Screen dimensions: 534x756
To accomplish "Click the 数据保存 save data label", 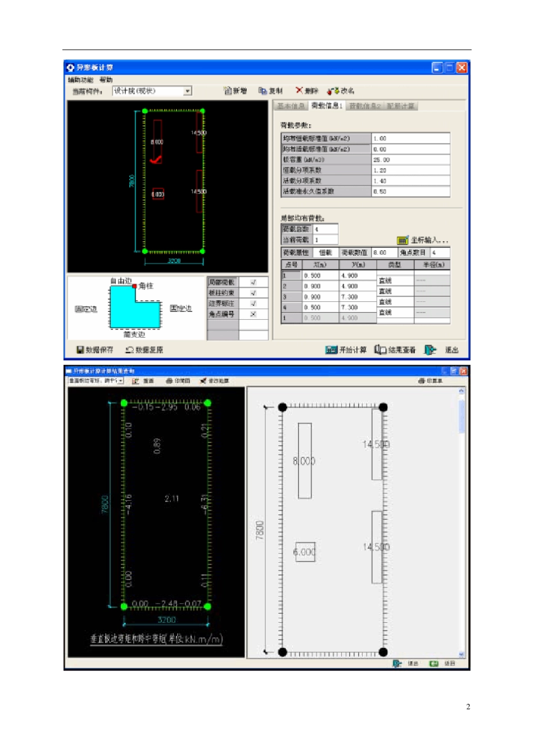I will (x=99, y=350).
